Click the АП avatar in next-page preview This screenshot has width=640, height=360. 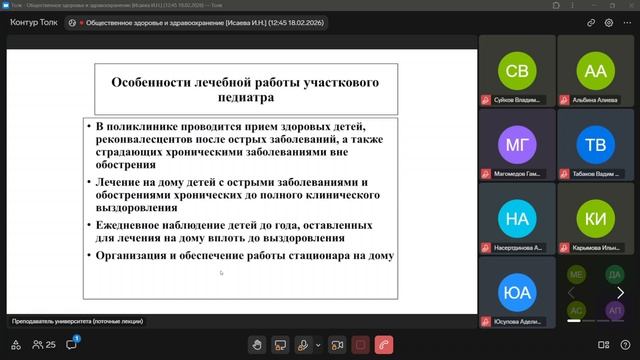(615, 310)
